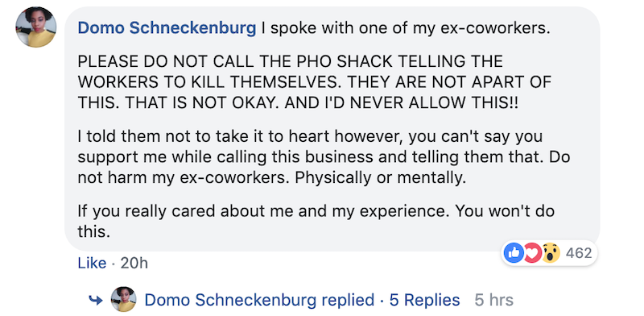644x316 pixels.
Task: Click the 5 hrs reply timestamp
Action: (493, 301)
